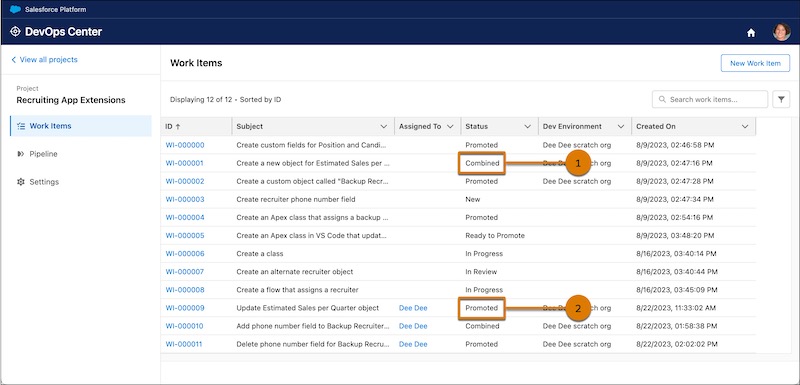Open Status column dropdown chevron
Viewport: 800px width, 385px height.
[528, 126]
